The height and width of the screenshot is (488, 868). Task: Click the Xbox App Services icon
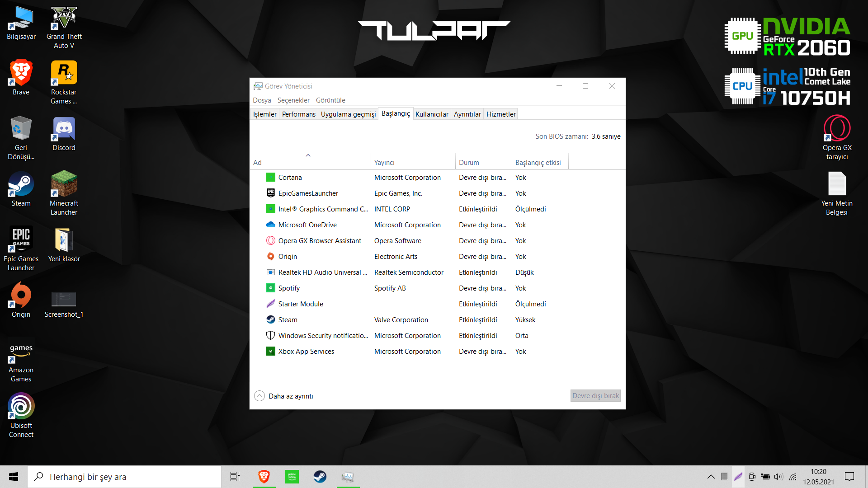tap(270, 351)
